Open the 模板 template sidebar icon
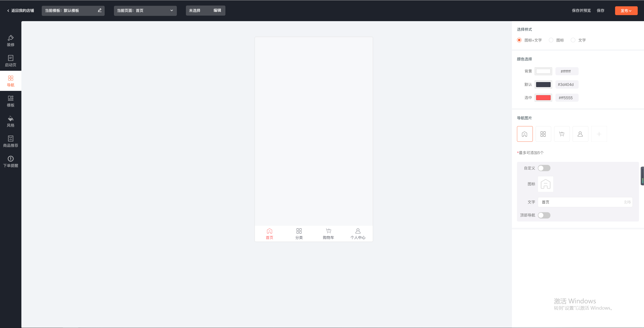This screenshot has width=644, height=328. pos(11,101)
